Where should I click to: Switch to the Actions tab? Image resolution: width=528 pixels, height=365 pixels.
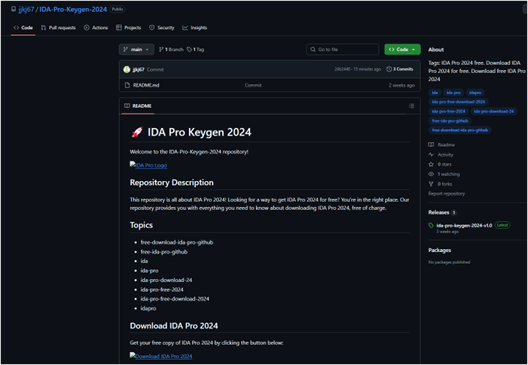coord(96,28)
